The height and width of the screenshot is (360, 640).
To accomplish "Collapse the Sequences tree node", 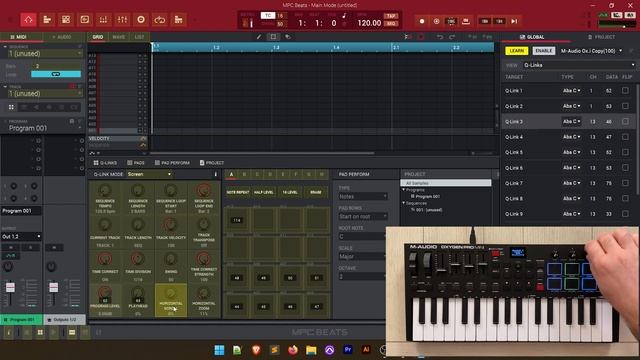I will [404, 203].
